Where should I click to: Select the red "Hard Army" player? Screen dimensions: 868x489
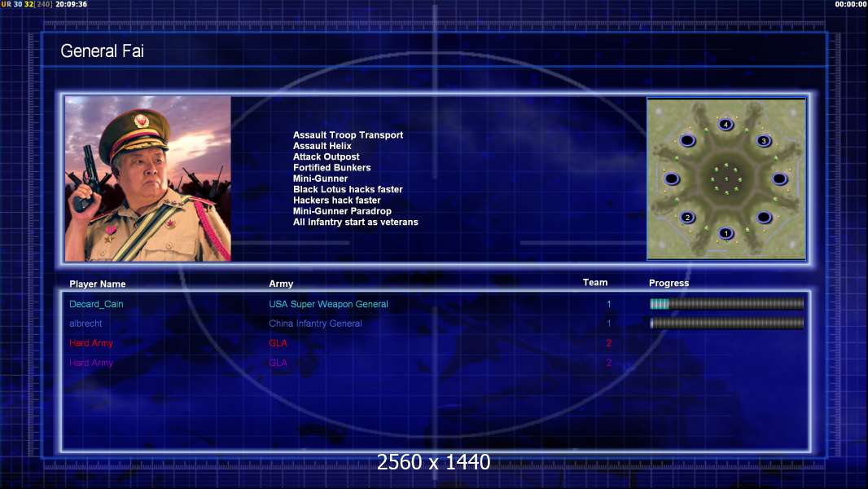(91, 343)
